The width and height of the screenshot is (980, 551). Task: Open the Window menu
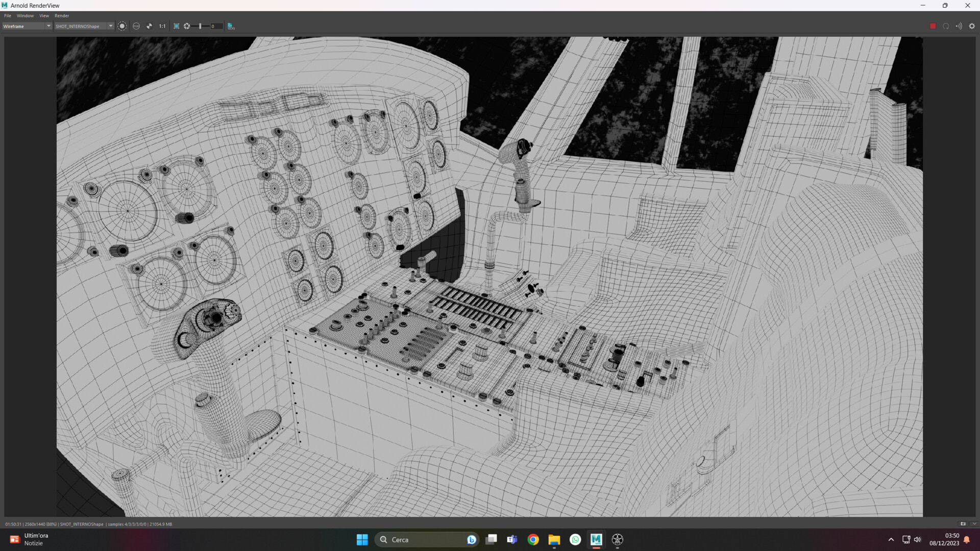(25, 16)
